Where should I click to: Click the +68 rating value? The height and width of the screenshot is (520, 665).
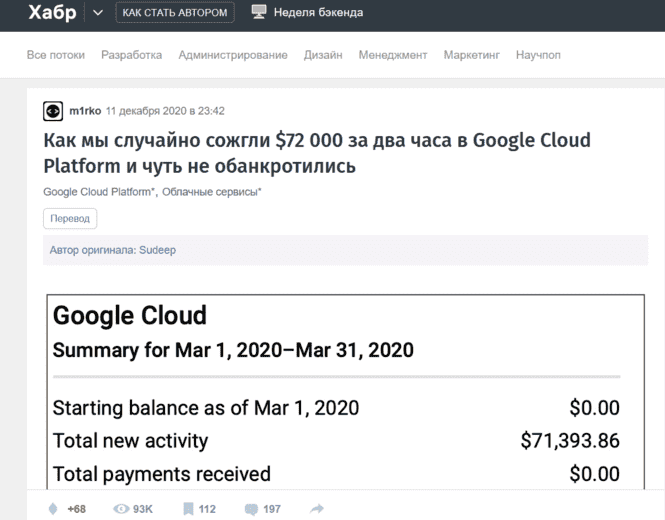coord(76,509)
